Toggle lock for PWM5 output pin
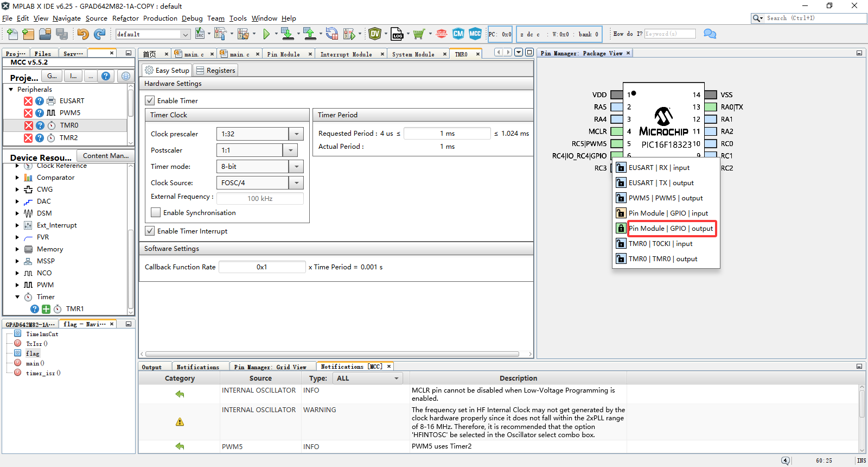Image resolution: width=868 pixels, height=467 pixels. click(x=621, y=198)
